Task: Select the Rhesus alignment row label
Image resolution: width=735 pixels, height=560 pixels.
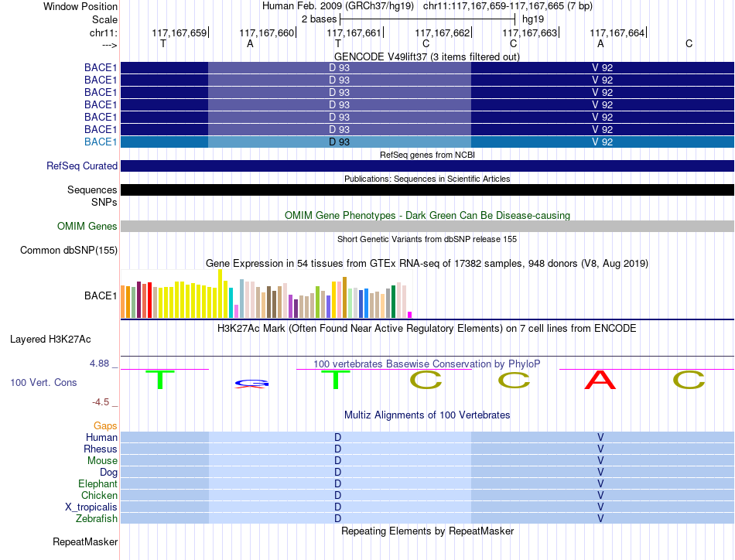Action: click(x=101, y=449)
